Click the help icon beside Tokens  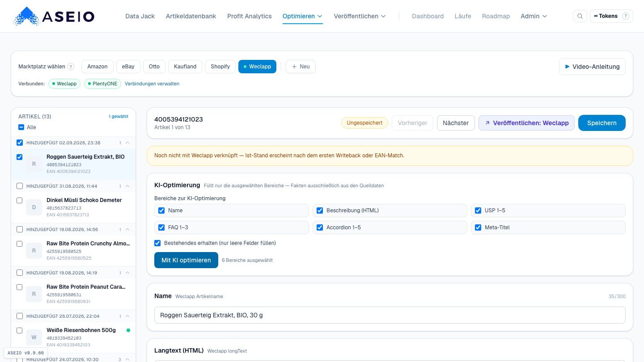pos(626,16)
